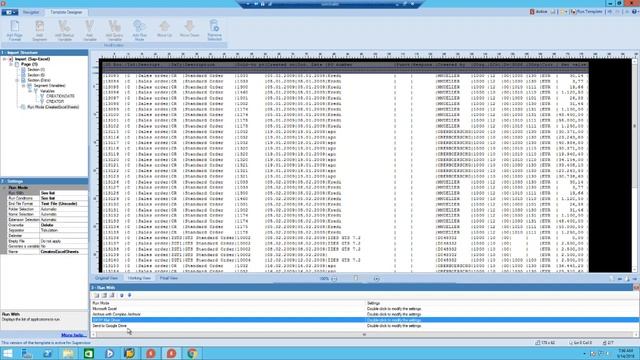The image size is (640, 360).
Task: Click the Add Variable ribbon icon
Action: [x=89, y=31]
